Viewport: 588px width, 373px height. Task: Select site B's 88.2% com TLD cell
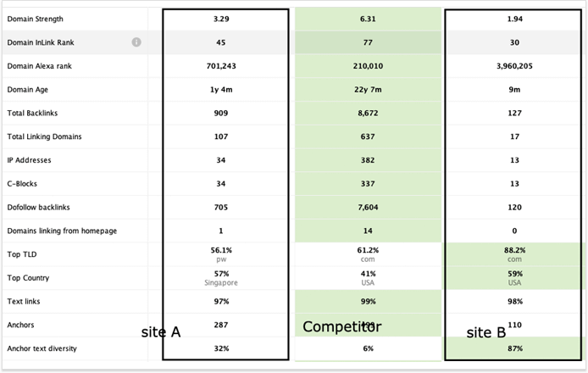coord(516,254)
